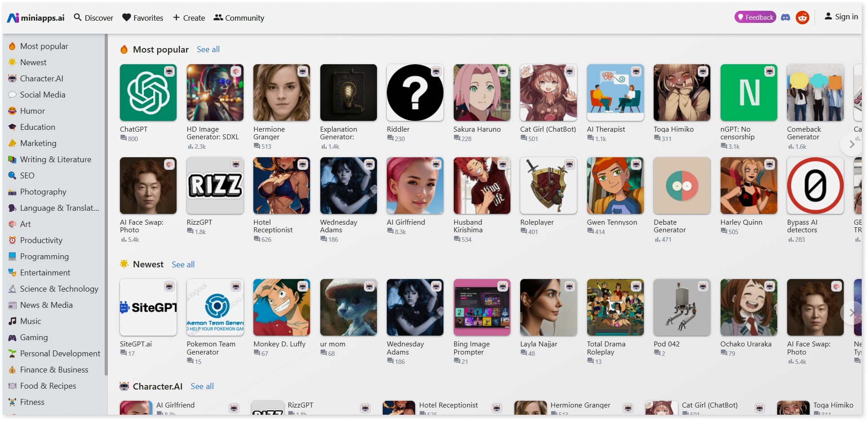The image size is (868, 421).
Task: Open the RizzGPT app thumbnail
Action: tap(215, 186)
